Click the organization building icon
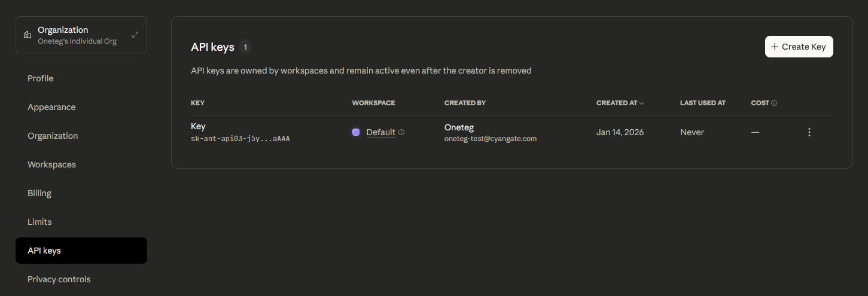This screenshot has height=296, width=868. tap(27, 35)
